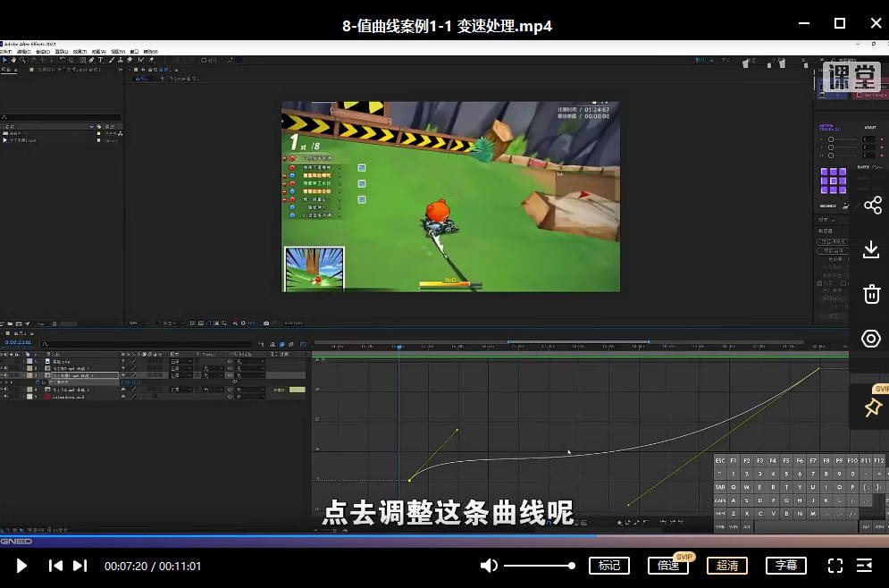Open the playlist icon beside fullscreen
Screen dimensions: 889x588
coord(864,565)
